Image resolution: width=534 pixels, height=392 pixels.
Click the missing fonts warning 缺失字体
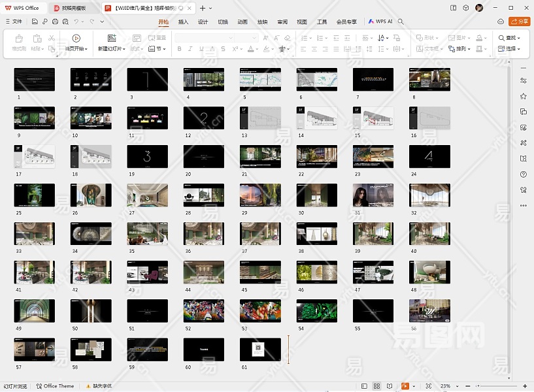pyautogui.click(x=98, y=386)
